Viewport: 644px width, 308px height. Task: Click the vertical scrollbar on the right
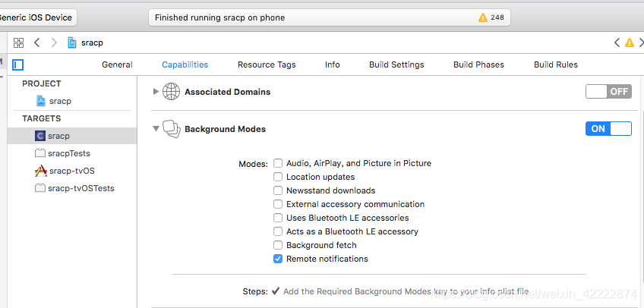pyautogui.click(x=641, y=196)
